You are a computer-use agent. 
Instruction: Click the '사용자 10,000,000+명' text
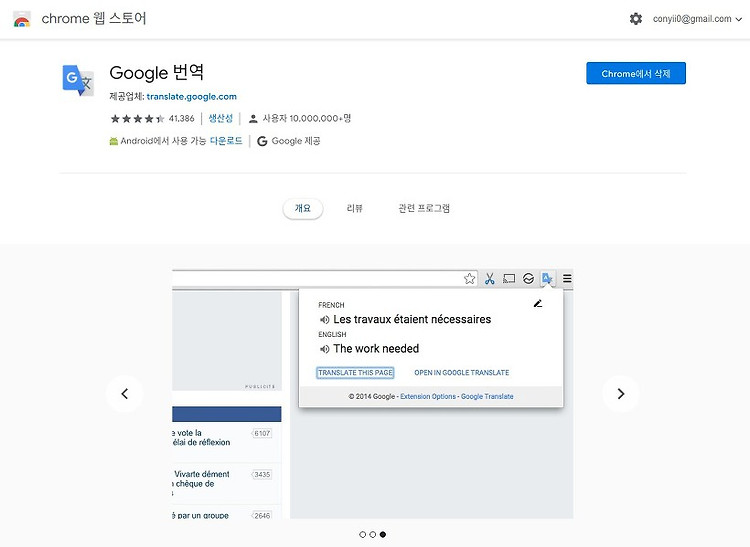(x=307, y=118)
